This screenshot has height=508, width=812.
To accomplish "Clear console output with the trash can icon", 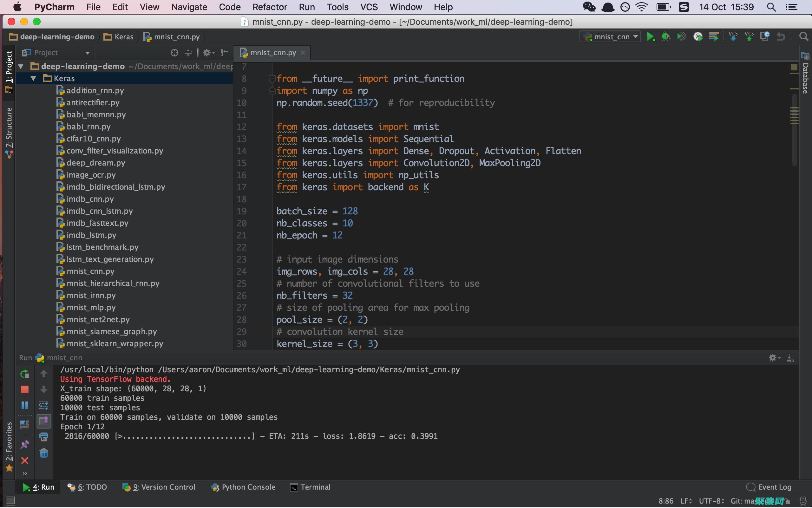I will (44, 453).
